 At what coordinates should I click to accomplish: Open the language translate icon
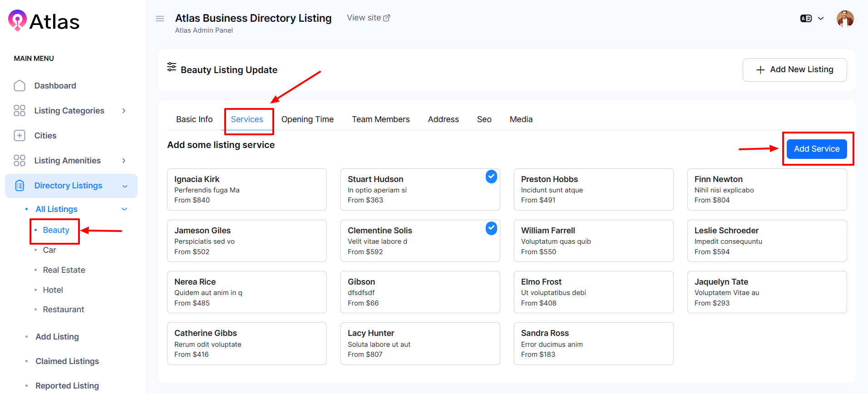click(806, 19)
